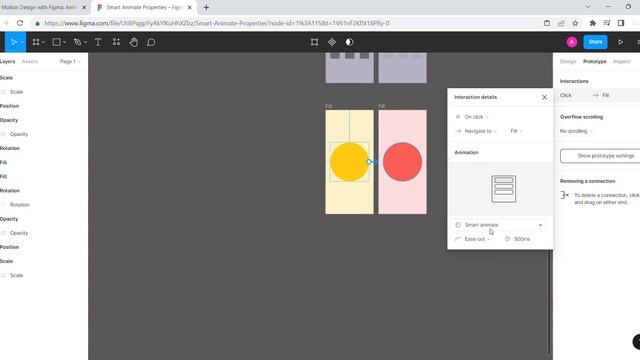Open the Pen tool dropdown arrow
640x360 pixels.
point(85,42)
